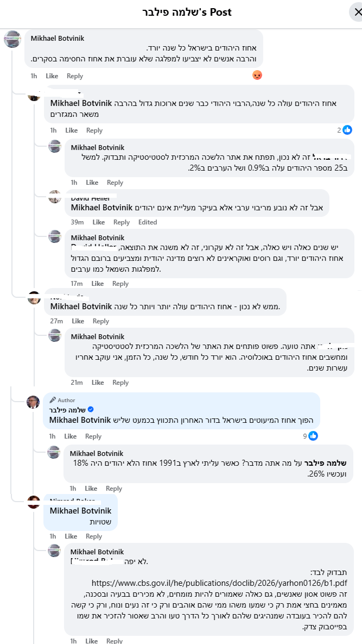Click the Edited label on the 39m comment
The width and height of the screenshot is (362, 644).
(148, 222)
